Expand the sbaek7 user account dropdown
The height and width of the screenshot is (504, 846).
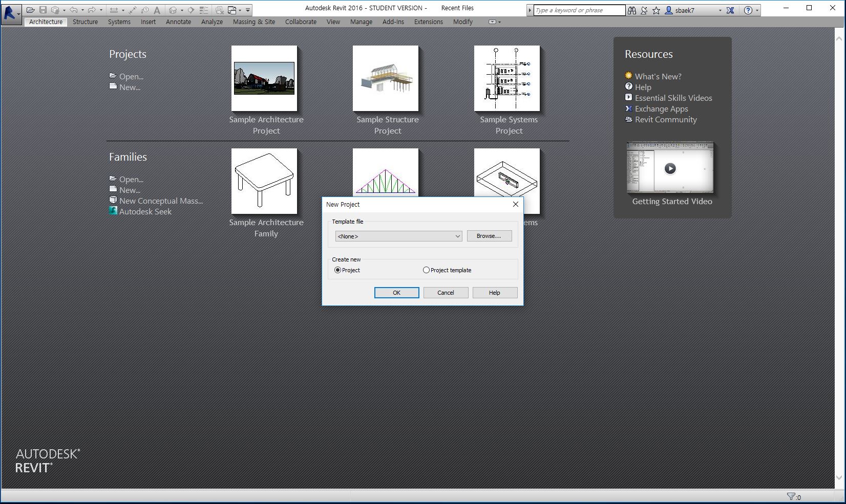click(720, 10)
